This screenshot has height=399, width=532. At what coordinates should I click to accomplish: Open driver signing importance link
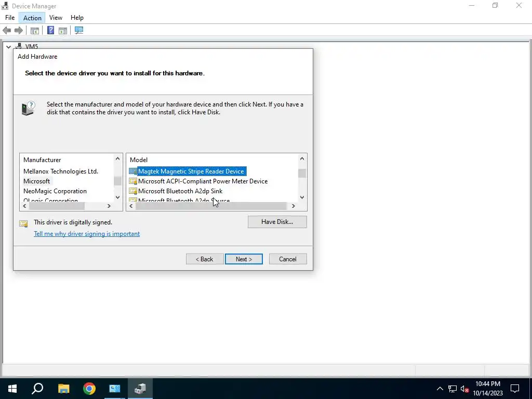tap(87, 234)
